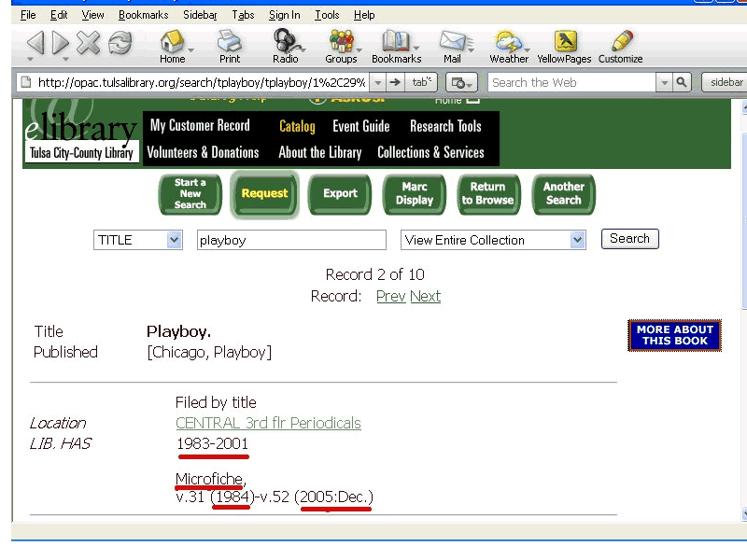This screenshot has width=747, height=560.
Task: Click the Start a New Search button
Action: point(190,194)
